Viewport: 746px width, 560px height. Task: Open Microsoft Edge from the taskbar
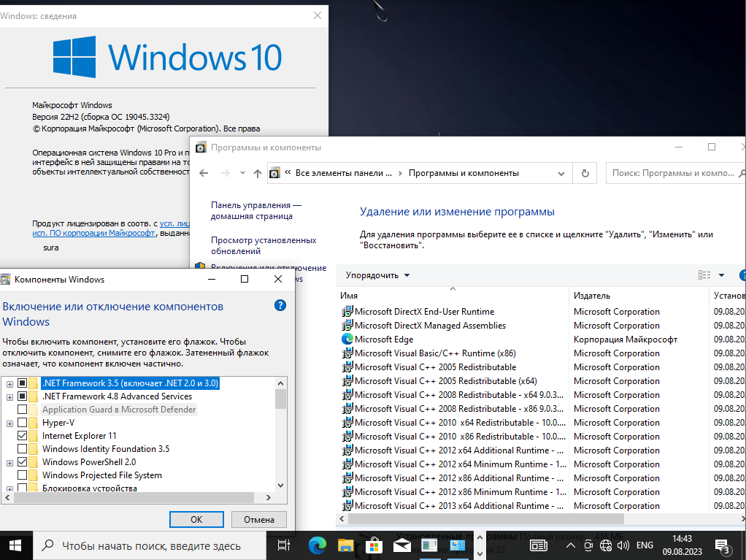(317, 545)
